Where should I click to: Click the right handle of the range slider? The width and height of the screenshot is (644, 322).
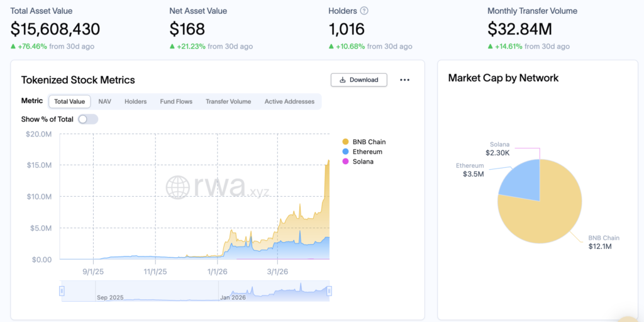(x=329, y=291)
